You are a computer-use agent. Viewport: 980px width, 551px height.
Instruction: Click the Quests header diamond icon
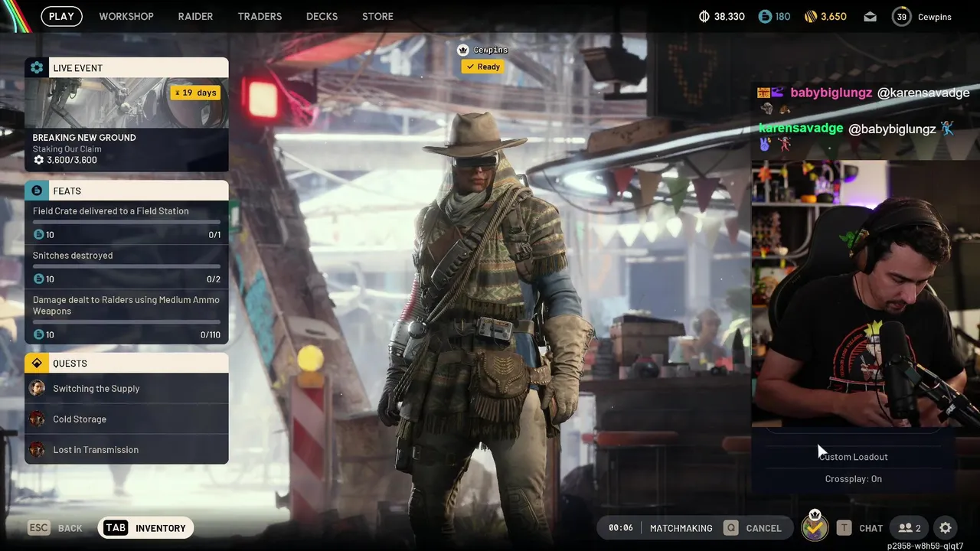tap(37, 363)
